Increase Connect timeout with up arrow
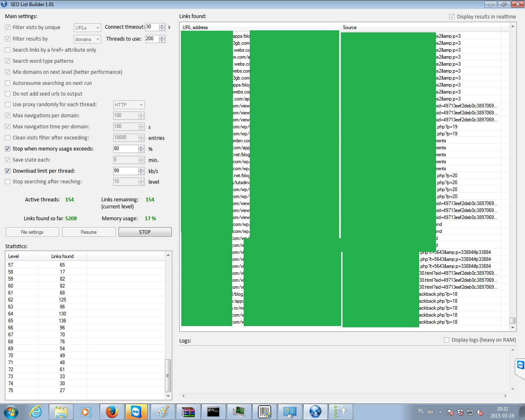The image size is (525, 420). (x=162, y=25)
